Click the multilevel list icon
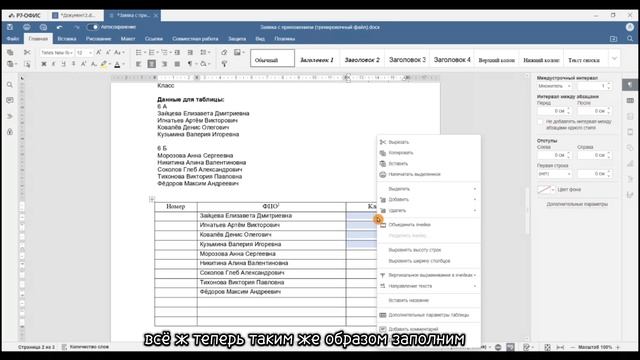 (165, 53)
